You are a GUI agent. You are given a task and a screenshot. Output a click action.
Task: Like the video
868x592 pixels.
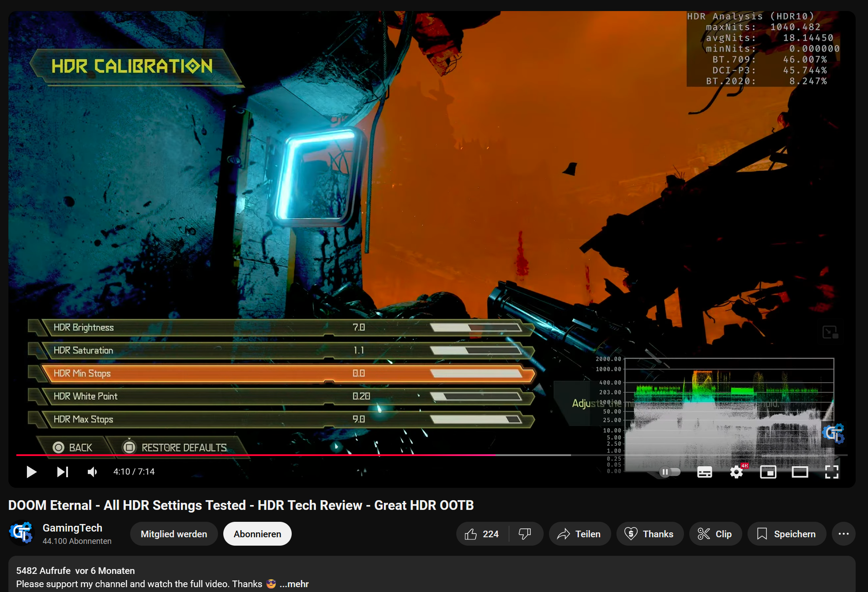point(481,534)
